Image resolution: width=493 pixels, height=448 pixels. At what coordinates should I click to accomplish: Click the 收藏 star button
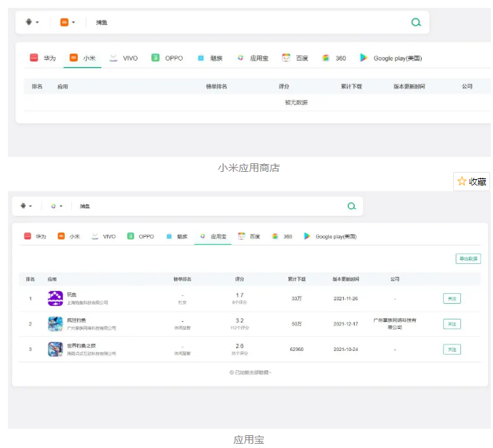472,181
